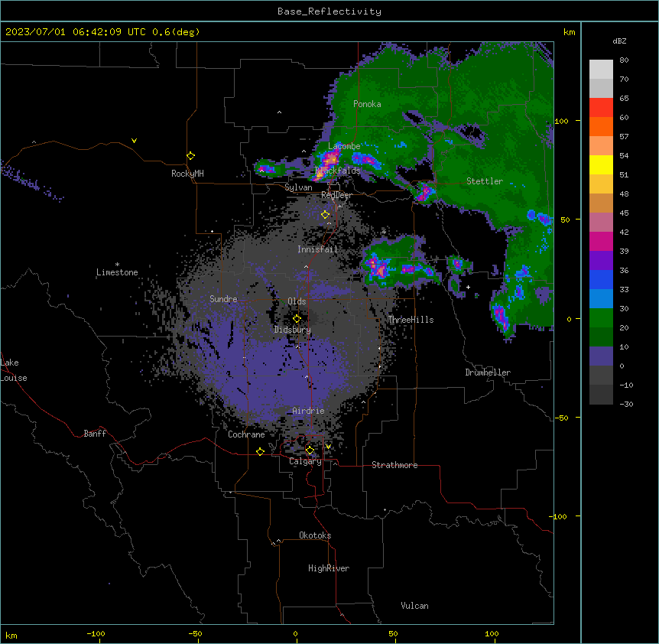Click the timestamp 2023/07/01 06:42:09 UTC
The width and height of the screenshot is (659, 644).
pos(76,32)
